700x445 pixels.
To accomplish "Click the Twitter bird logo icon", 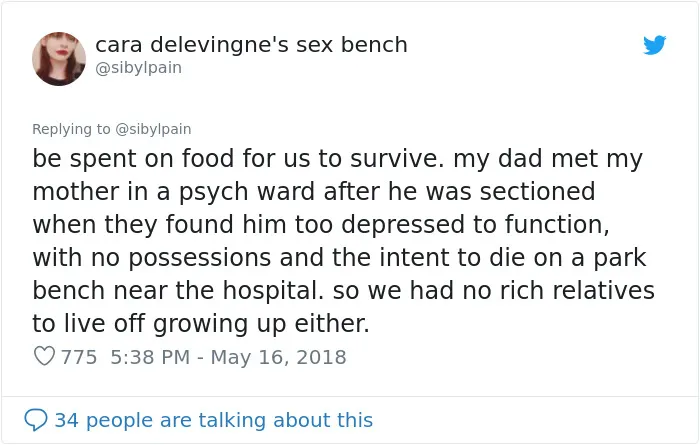I will 654,45.
